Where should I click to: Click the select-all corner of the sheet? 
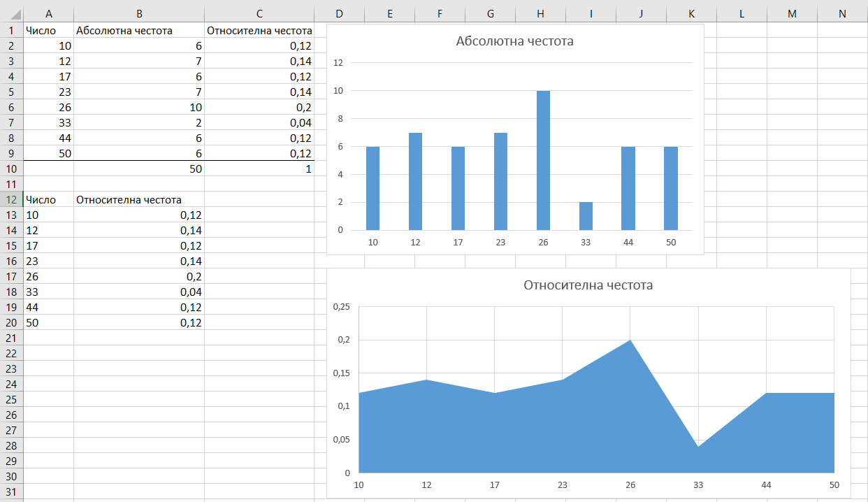(x=11, y=14)
